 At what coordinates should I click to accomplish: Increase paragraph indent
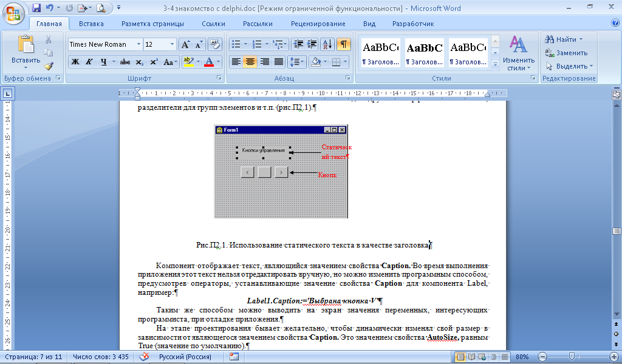[312, 44]
